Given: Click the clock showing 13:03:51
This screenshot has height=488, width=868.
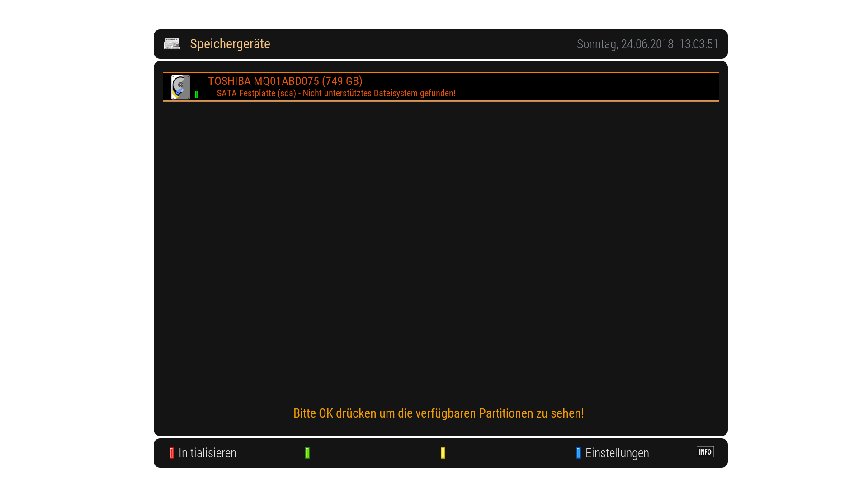Looking at the screenshot, I should click(x=698, y=44).
